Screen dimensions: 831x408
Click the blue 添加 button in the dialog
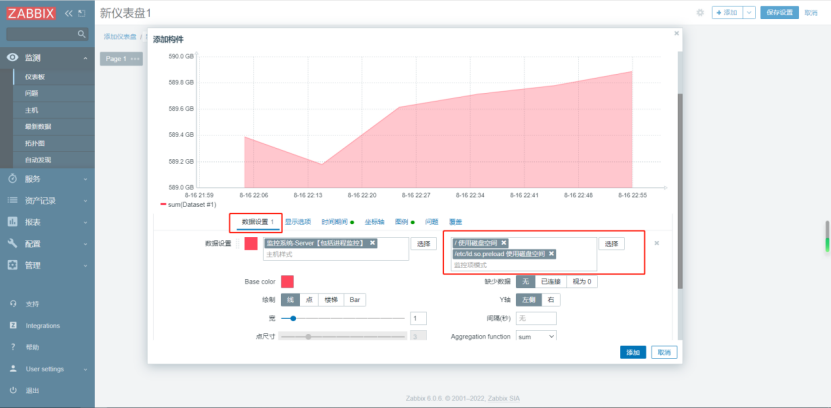click(633, 352)
